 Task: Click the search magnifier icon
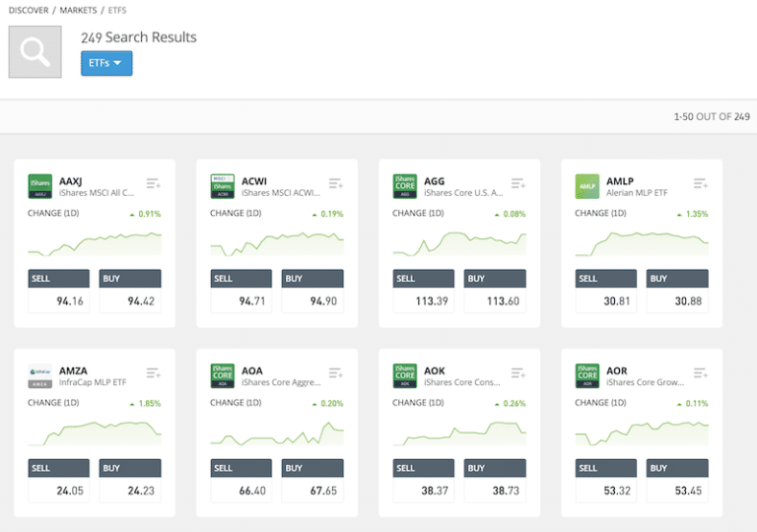[x=35, y=51]
